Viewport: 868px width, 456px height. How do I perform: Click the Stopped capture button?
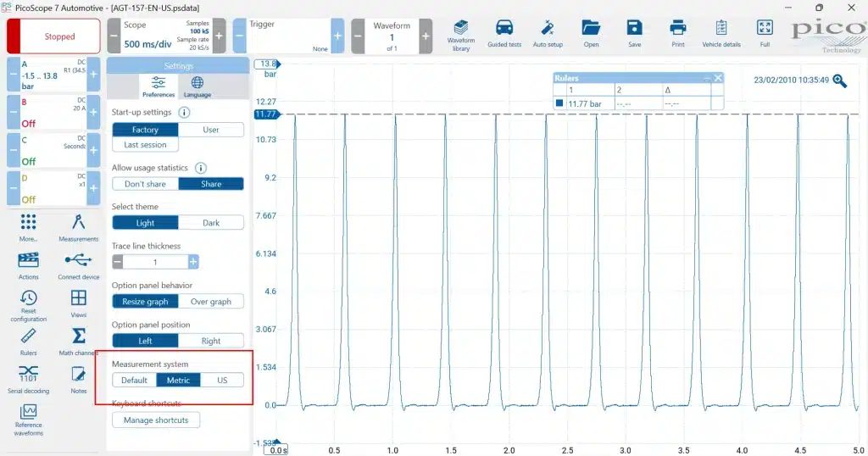pos(53,36)
